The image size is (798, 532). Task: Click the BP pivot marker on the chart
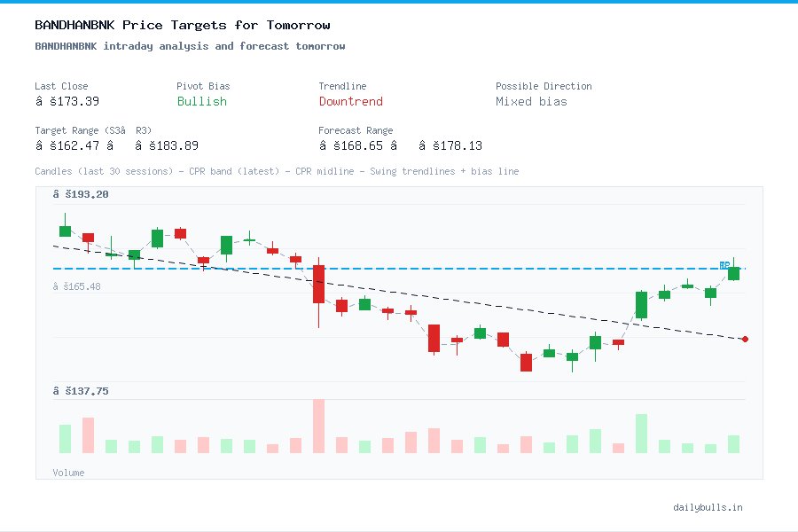pyautogui.click(x=724, y=264)
